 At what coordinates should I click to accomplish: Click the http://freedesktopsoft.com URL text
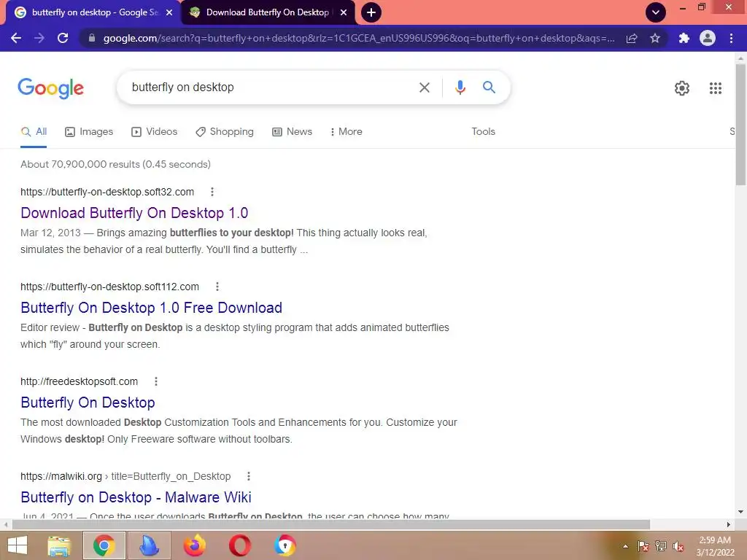[x=79, y=381]
